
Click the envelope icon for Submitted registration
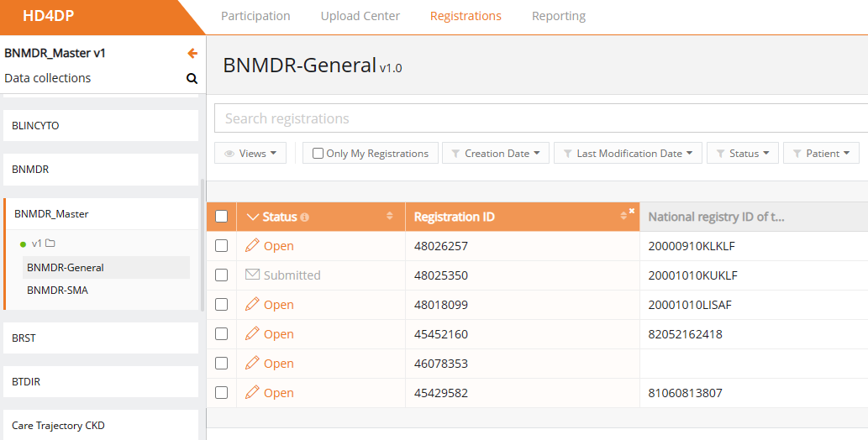[252, 275]
